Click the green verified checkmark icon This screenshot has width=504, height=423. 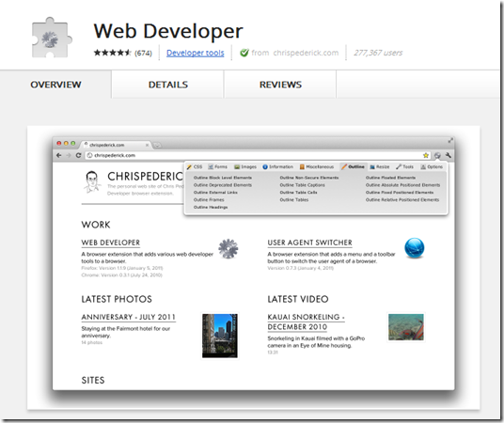tap(244, 53)
